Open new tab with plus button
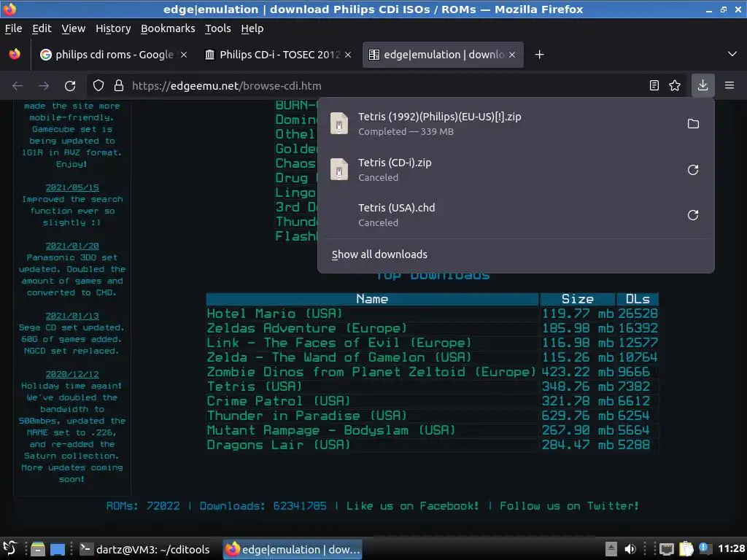 click(539, 55)
